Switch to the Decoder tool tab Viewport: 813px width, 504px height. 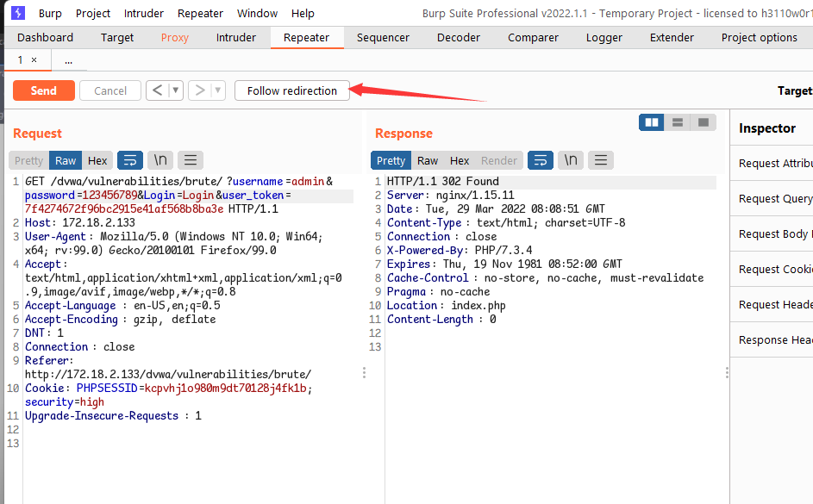coord(459,38)
